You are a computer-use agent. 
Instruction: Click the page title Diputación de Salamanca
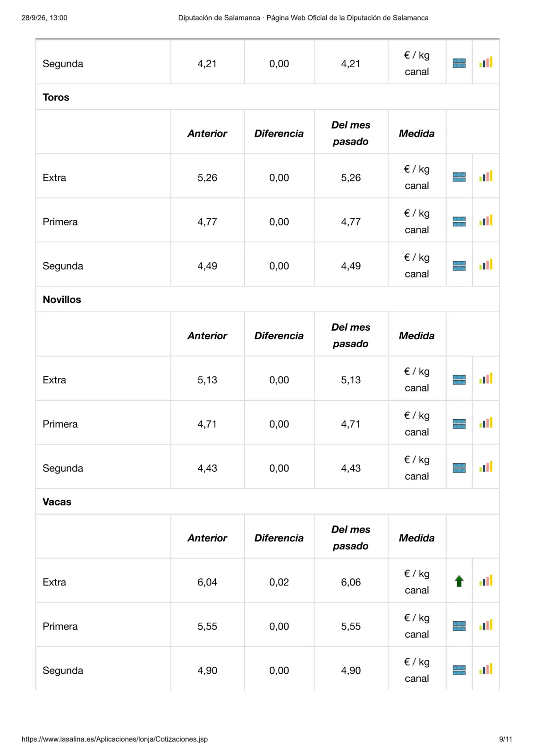pyautogui.click(x=303, y=18)
